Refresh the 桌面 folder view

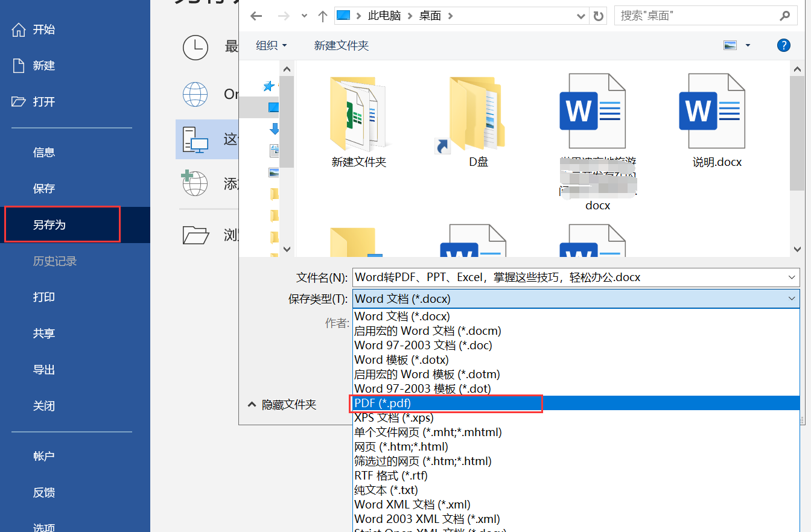[x=598, y=16]
